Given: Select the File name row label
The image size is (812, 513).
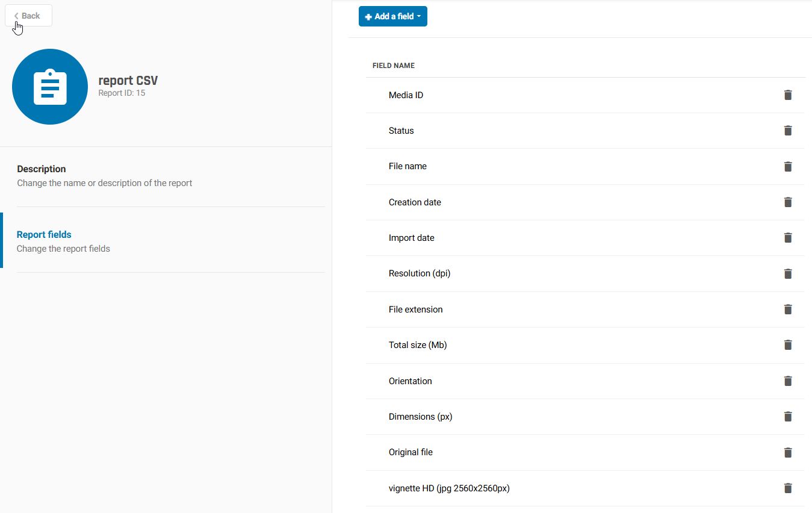Looking at the screenshot, I should tap(408, 166).
